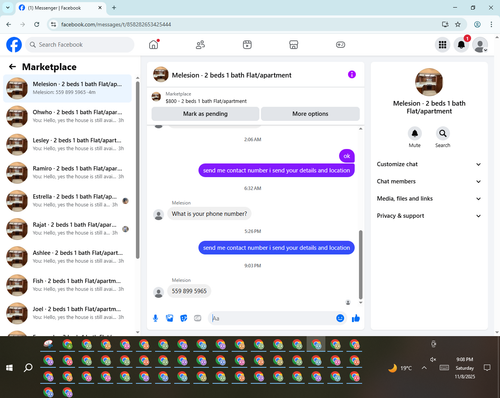Screen dimensions: 500x398
Task: Choose a sticker icon in composer
Action: [184, 318]
